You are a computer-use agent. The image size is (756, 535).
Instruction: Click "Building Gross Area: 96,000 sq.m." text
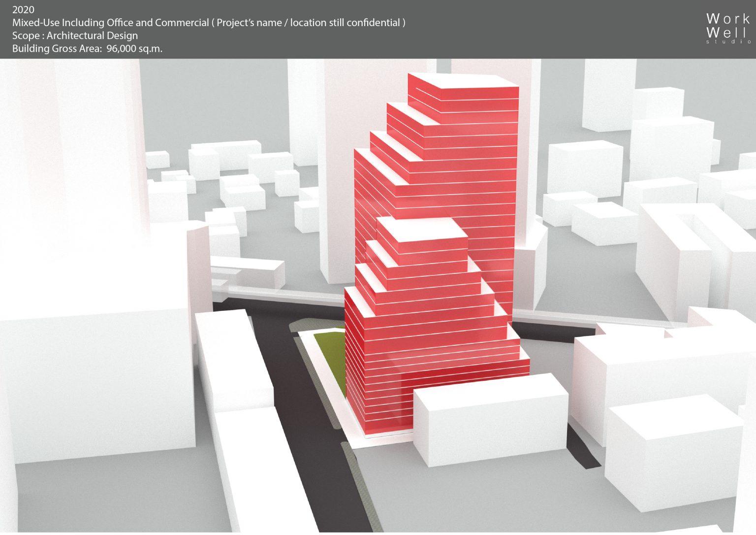pyautogui.click(x=87, y=48)
